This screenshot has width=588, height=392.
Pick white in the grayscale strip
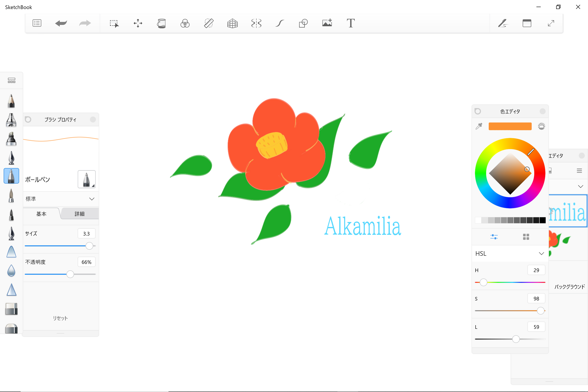point(478,220)
